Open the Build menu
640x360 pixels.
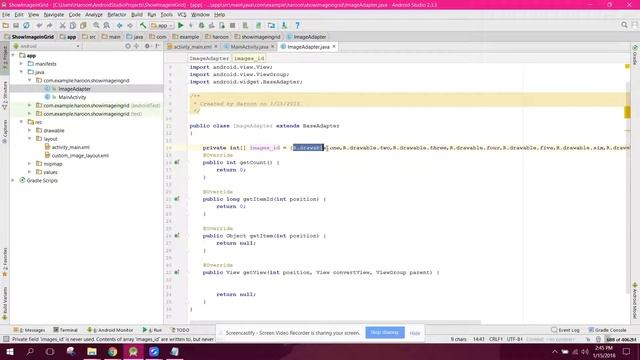tap(137, 15)
